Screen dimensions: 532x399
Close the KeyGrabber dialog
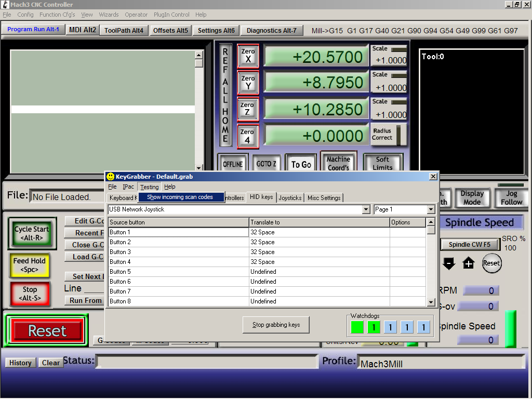[x=433, y=177]
